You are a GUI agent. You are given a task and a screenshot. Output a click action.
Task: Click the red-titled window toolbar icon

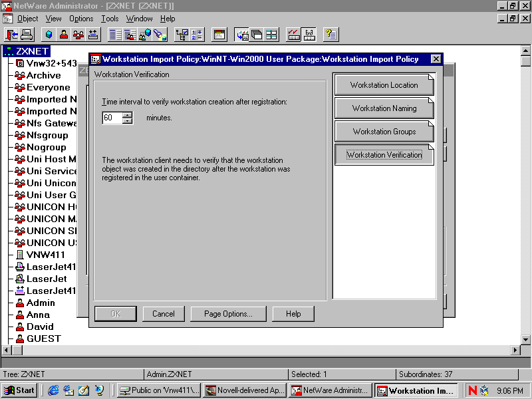(x=219, y=35)
